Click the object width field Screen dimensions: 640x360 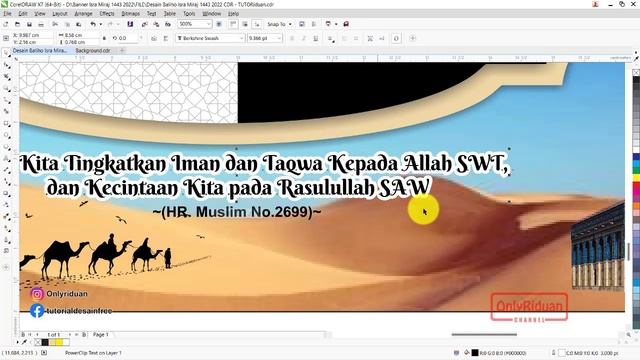[x=78, y=35]
